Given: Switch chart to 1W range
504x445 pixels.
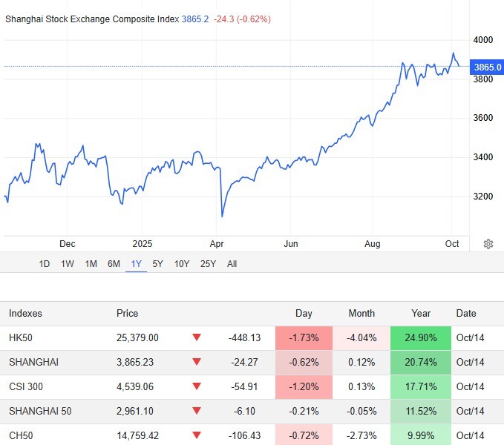Looking at the screenshot, I should (x=68, y=263).
